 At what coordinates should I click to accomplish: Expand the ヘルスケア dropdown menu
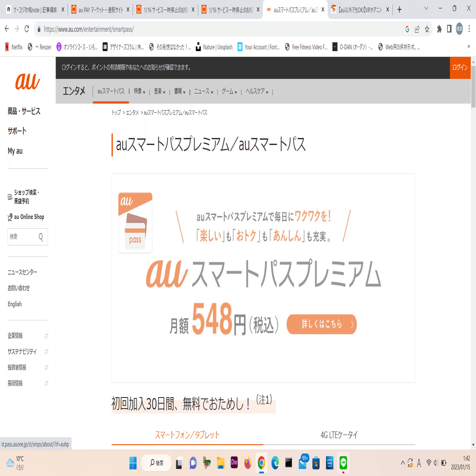point(257,91)
